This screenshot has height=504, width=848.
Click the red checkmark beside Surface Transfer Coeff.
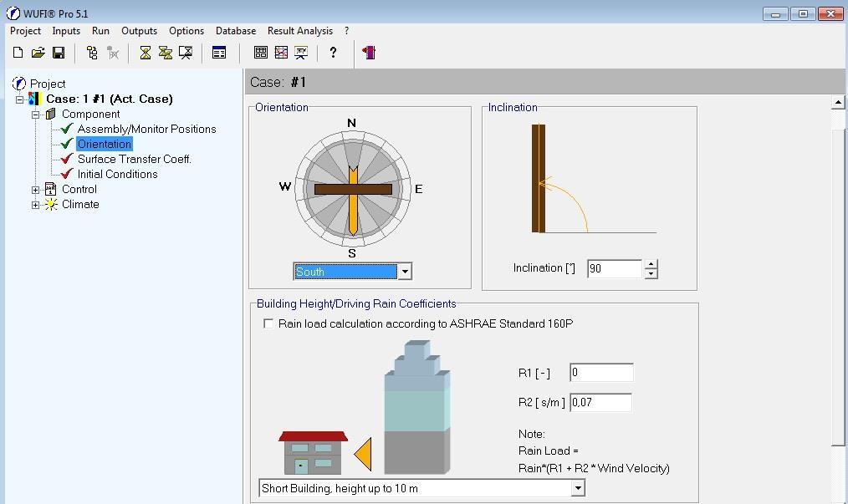point(67,159)
